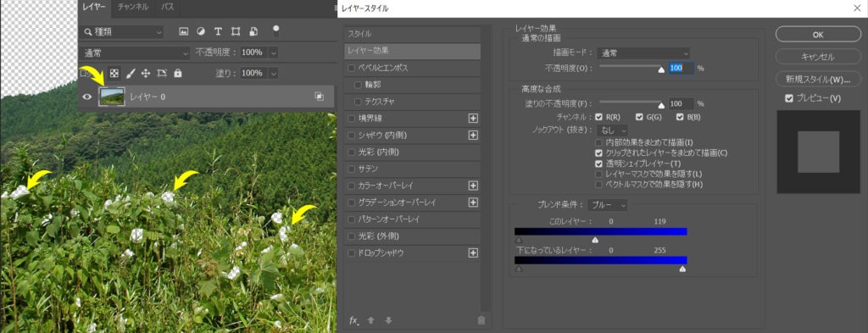Click the lock image pixels brush icon
Viewport: 868px width, 333px height.
coord(131,73)
